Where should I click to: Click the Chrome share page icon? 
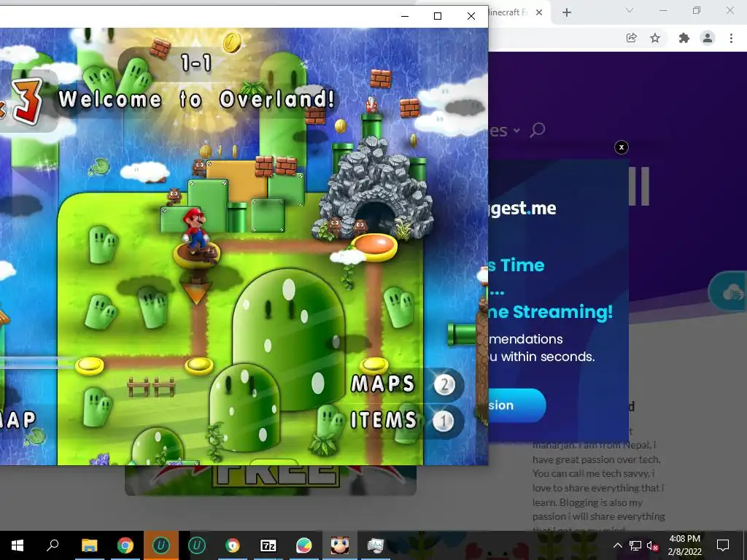[x=631, y=38]
